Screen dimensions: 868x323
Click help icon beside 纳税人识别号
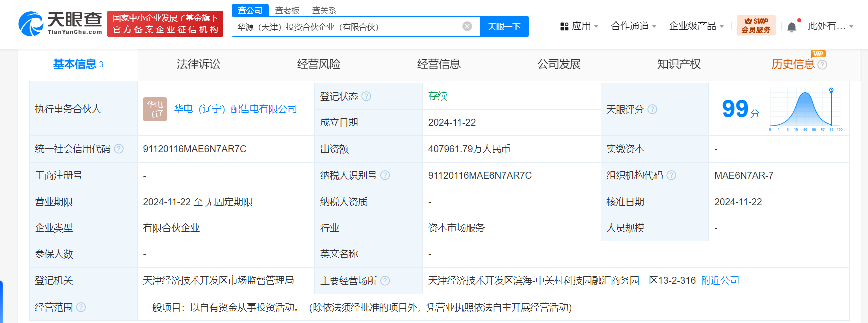(385, 175)
